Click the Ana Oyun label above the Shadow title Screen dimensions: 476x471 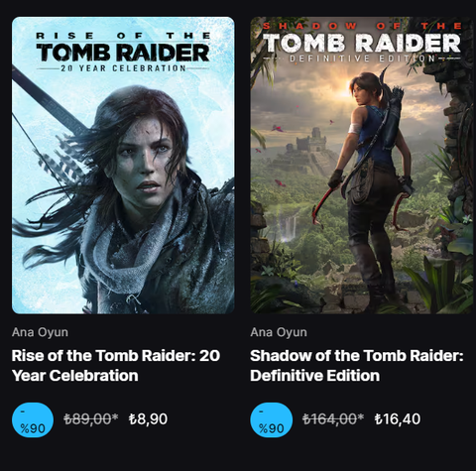(279, 332)
